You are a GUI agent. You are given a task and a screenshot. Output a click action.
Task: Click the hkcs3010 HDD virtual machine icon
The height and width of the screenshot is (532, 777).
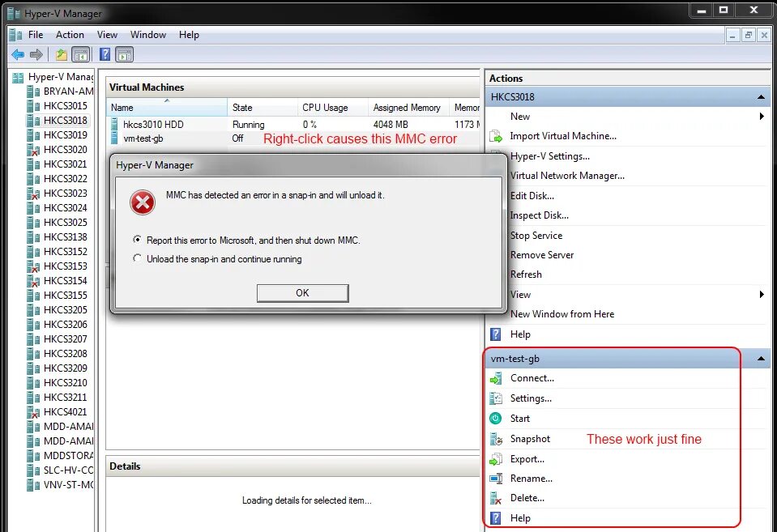pos(114,124)
